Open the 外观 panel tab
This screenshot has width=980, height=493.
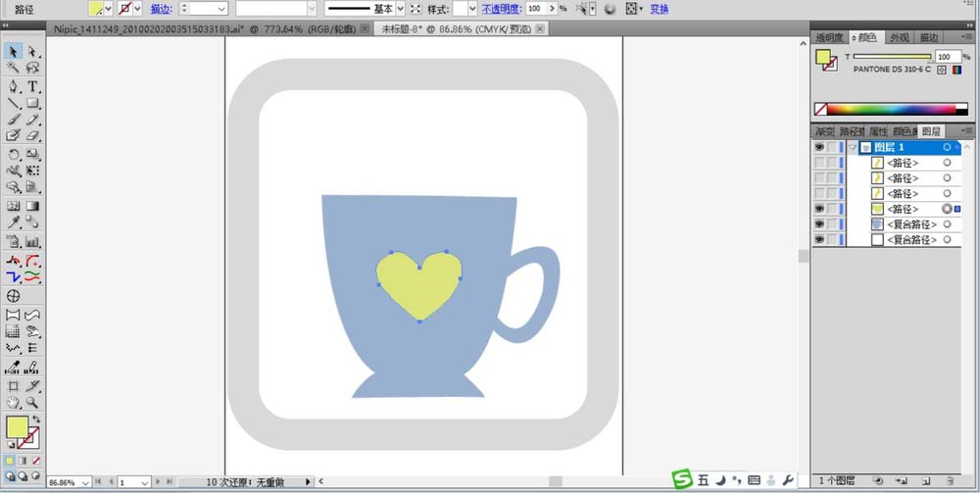(899, 37)
